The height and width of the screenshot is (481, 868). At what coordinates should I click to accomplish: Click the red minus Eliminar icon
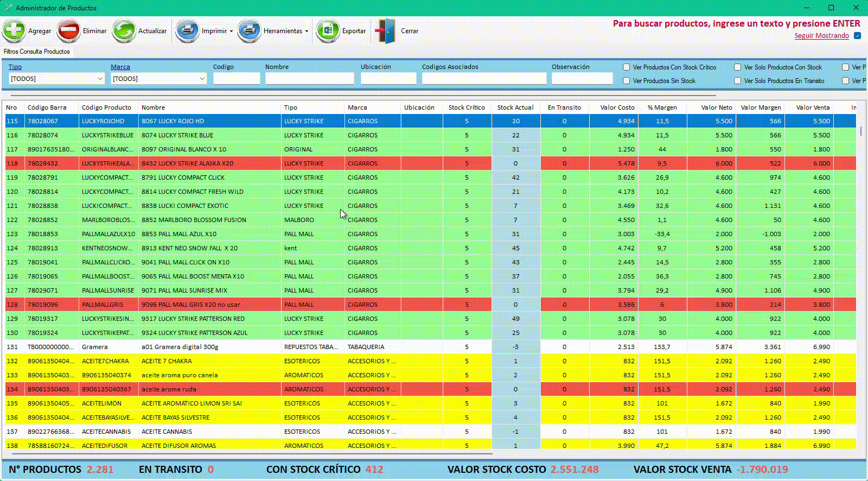click(69, 30)
